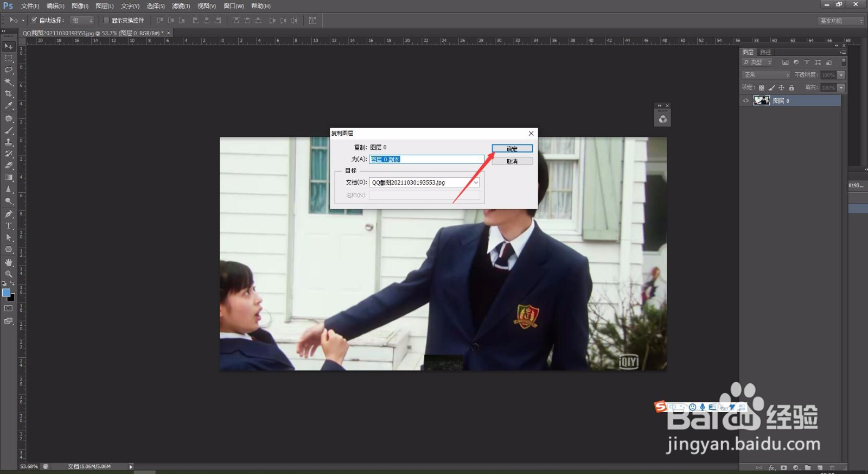Viewport: 868px width, 474px height.
Task: Open the Document dropdown in Duplicate Layer dialog
Action: [x=424, y=182]
